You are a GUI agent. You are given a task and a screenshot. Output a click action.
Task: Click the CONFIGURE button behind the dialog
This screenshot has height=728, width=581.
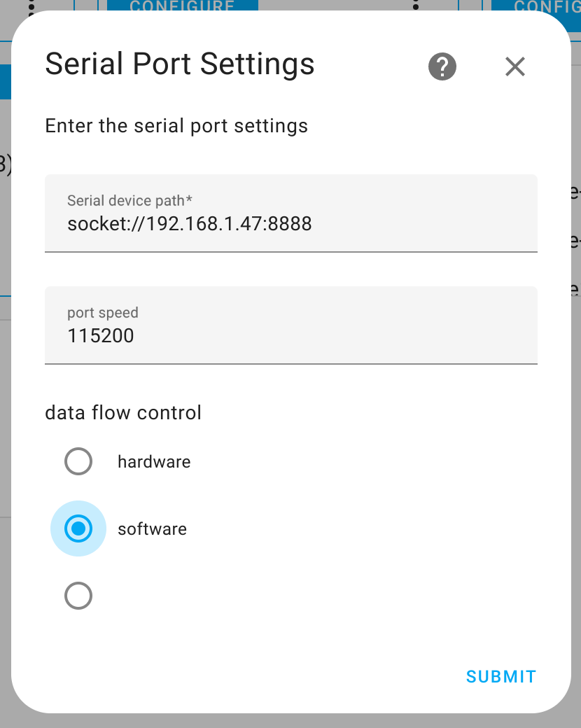click(x=183, y=6)
